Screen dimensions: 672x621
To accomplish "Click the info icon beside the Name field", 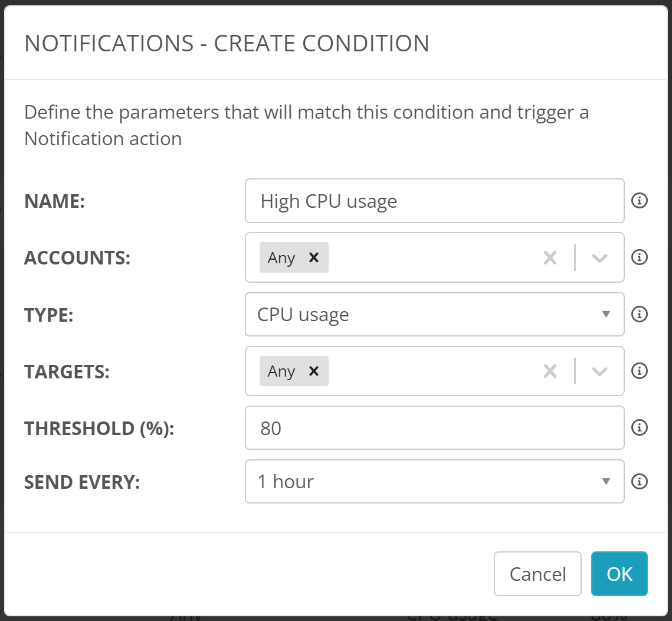I will tap(640, 201).
